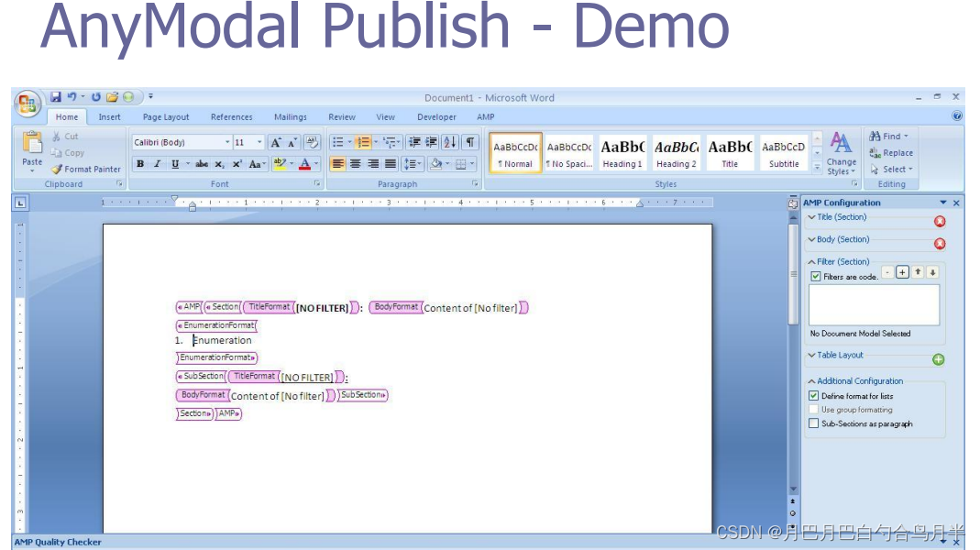980x550 pixels.
Task: Apply the Heading 1 style
Action: 622,153
